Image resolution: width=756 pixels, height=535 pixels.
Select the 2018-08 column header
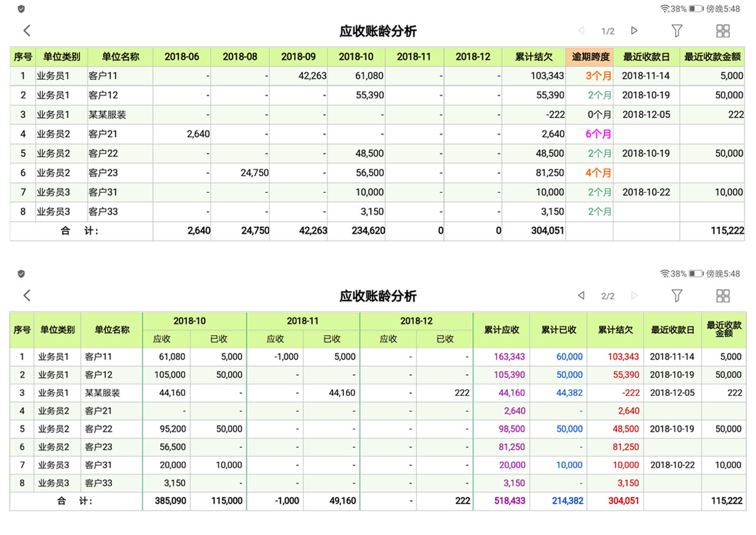pos(240,57)
